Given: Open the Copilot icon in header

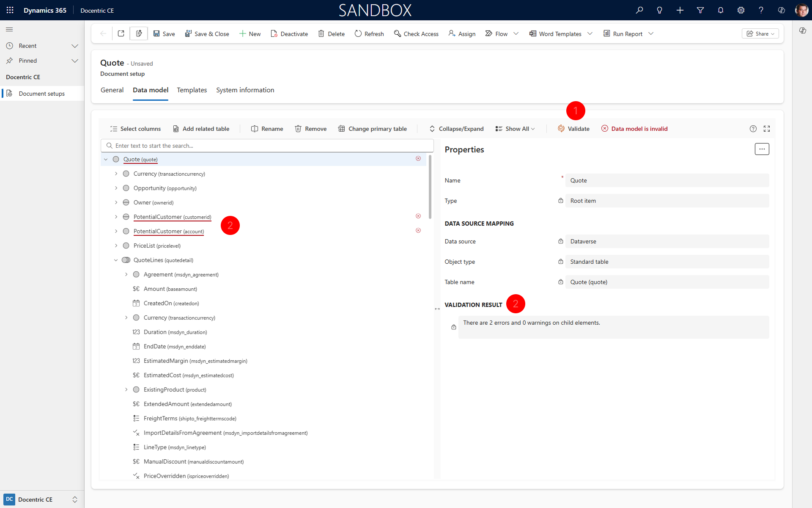Looking at the screenshot, I should click(781, 10).
